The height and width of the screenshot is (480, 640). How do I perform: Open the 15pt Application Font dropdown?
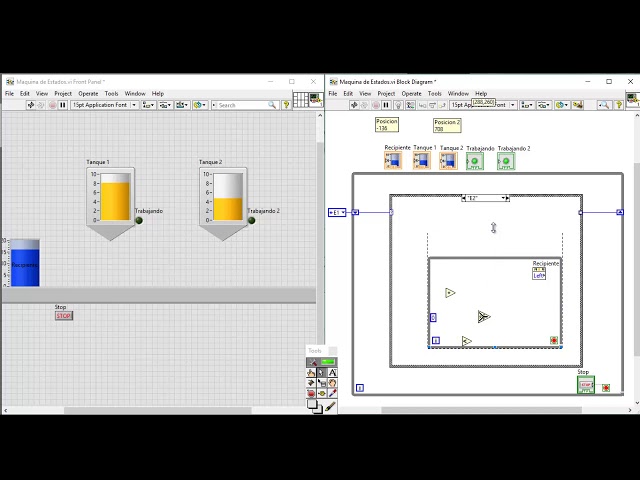point(104,104)
